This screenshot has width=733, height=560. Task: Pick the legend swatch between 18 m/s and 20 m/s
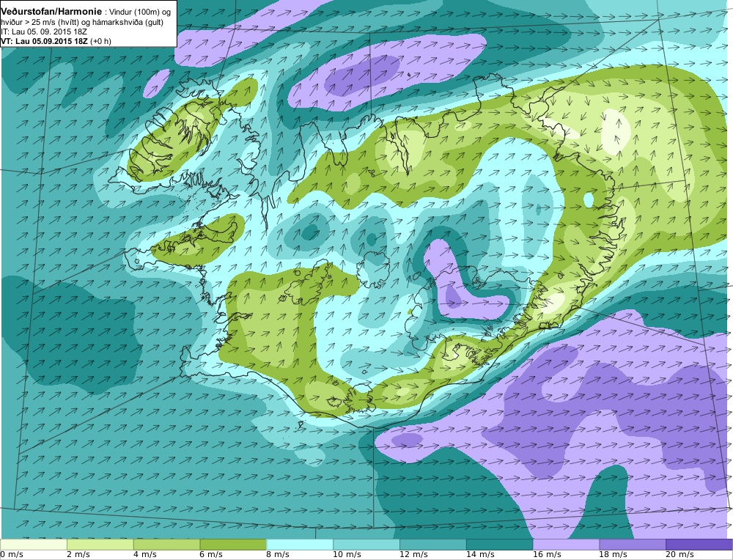pos(633,544)
